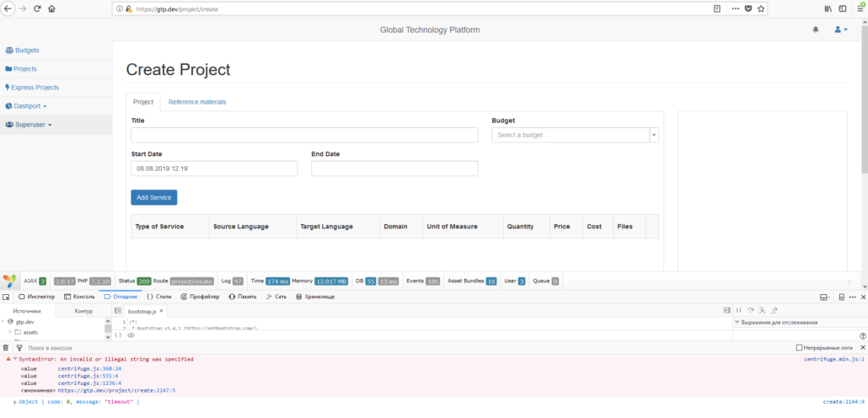
Task: Enable the Непрерывные логи checkbox
Action: (x=799, y=347)
